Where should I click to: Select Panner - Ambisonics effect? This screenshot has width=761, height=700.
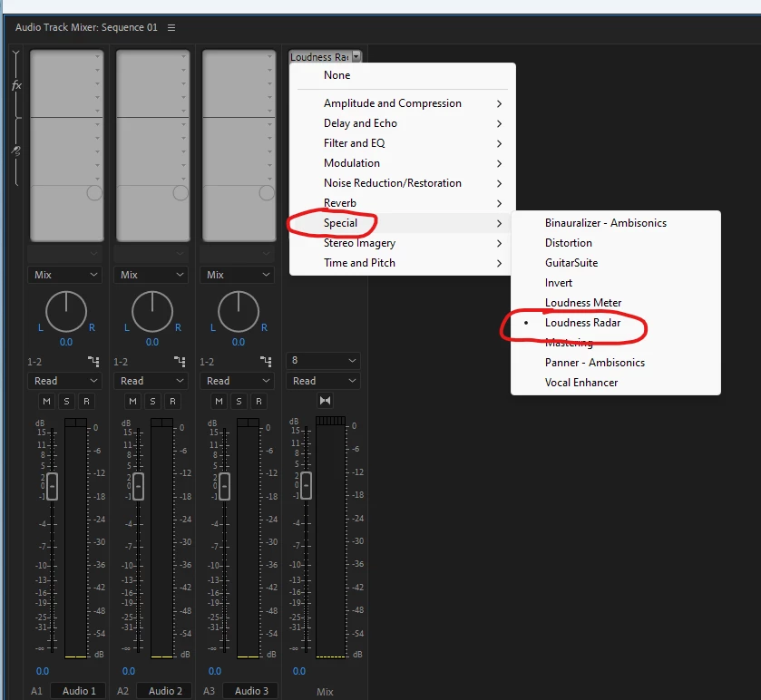click(615, 363)
